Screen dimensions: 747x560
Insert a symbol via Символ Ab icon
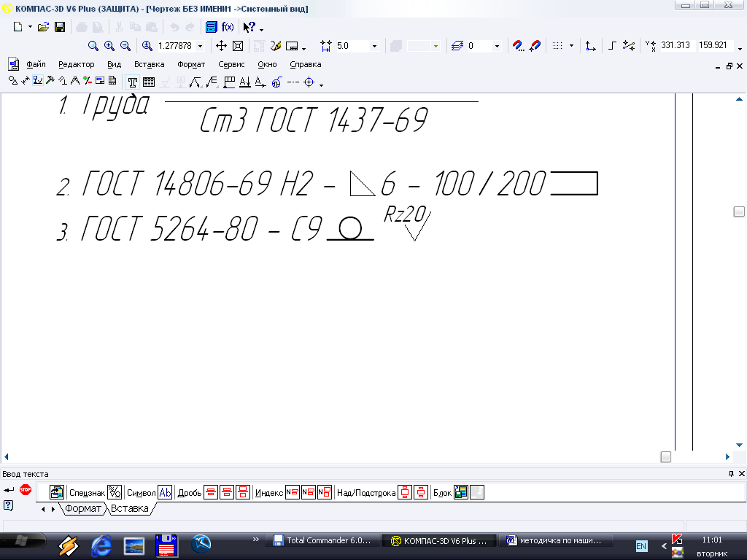(x=165, y=492)
